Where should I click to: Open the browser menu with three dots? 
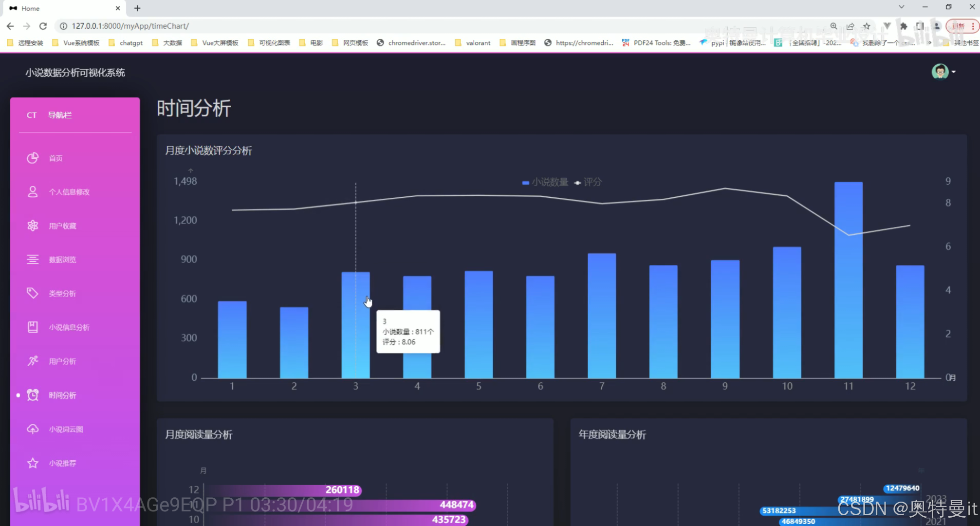[x=973, y=26]
